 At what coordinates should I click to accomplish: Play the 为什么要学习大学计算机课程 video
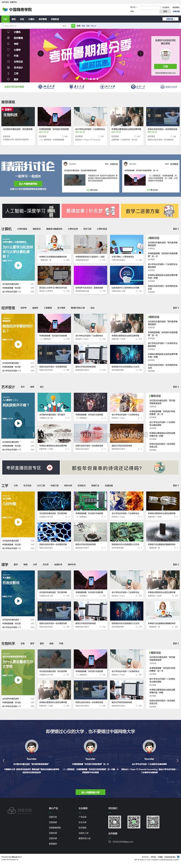coord(18,265)
